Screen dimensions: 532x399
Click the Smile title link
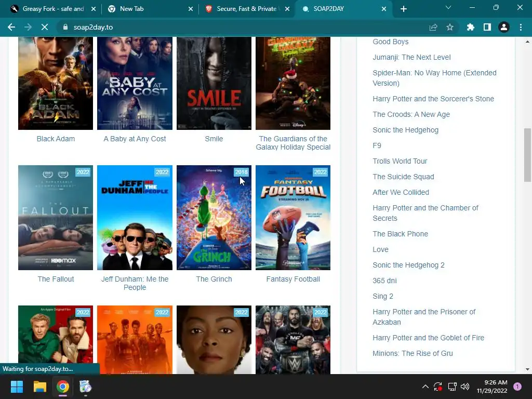214,139
